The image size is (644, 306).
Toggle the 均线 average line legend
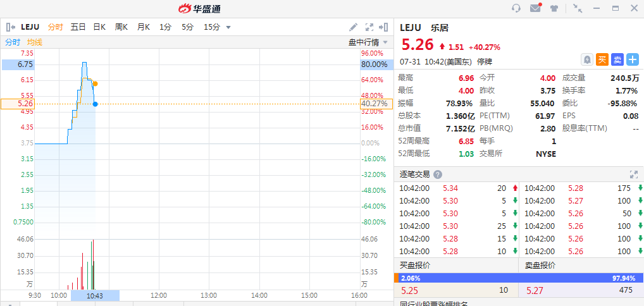click(35, 42)
